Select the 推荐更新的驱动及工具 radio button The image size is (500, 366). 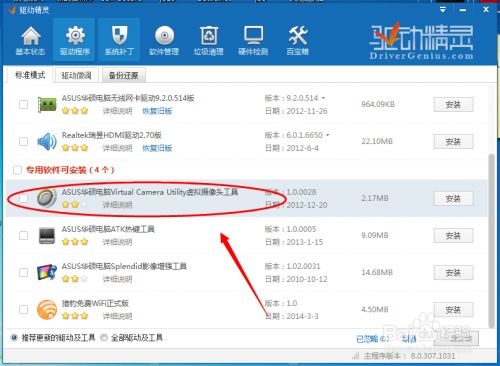[x=14, y=338]
